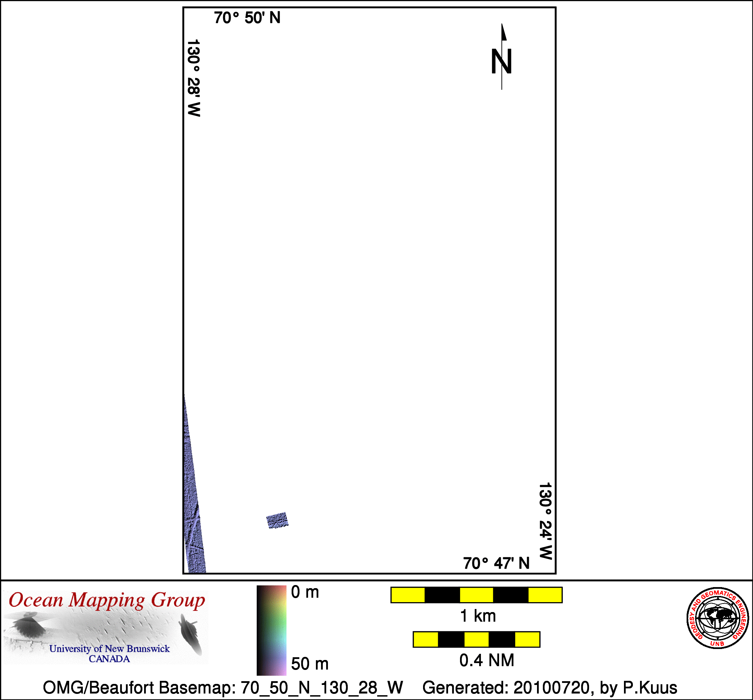Click the Generated 20100720 by P.Kuus text
Screen dimensions: 753x700
click(x=550, y=687)
